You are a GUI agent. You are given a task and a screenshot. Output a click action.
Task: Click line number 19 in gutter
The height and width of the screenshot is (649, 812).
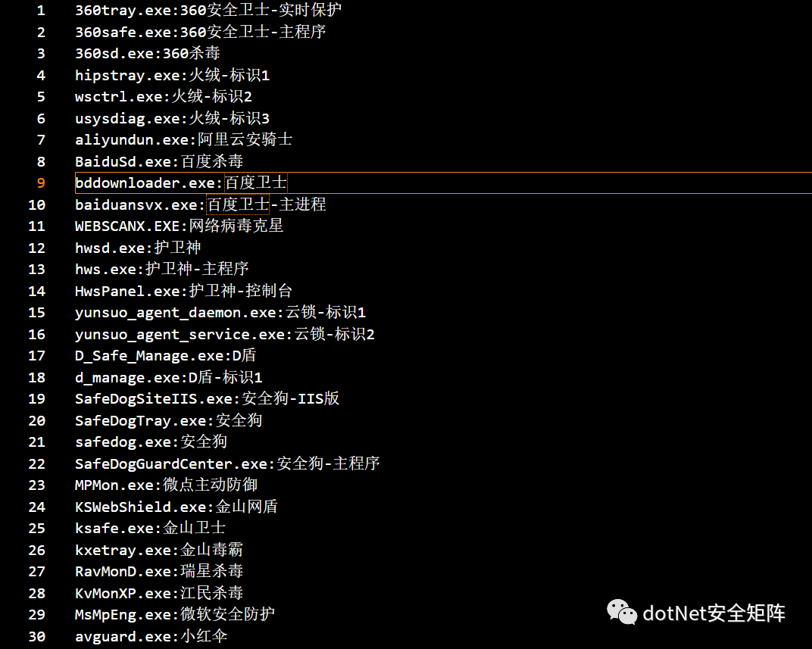point(37,398)
